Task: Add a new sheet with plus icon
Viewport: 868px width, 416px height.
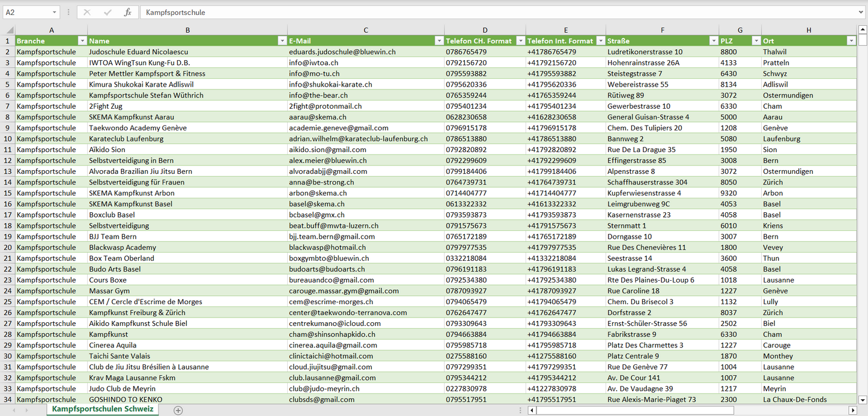Action: [178, 410]
